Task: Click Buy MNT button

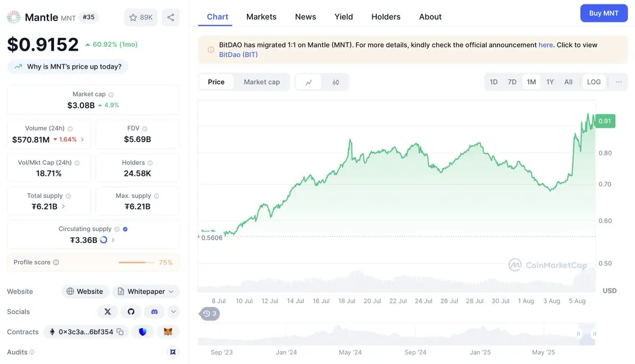Action: click(x=604, y=13)
